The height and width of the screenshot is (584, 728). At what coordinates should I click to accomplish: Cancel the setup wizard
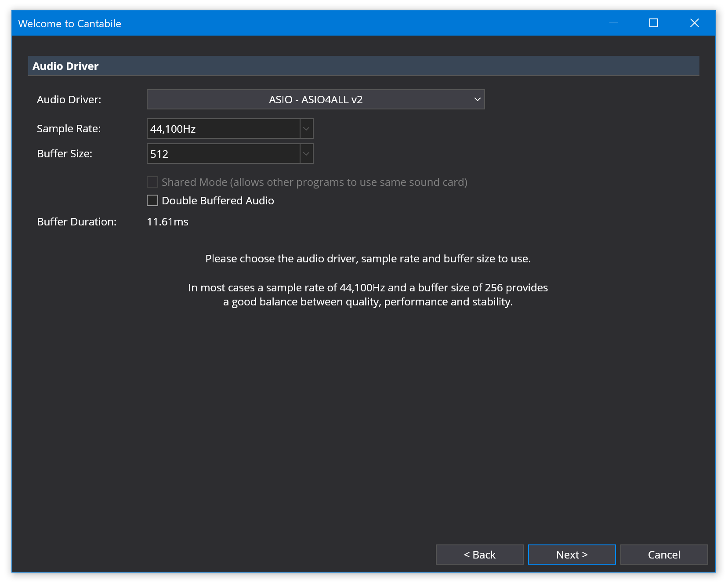(664, 555)
